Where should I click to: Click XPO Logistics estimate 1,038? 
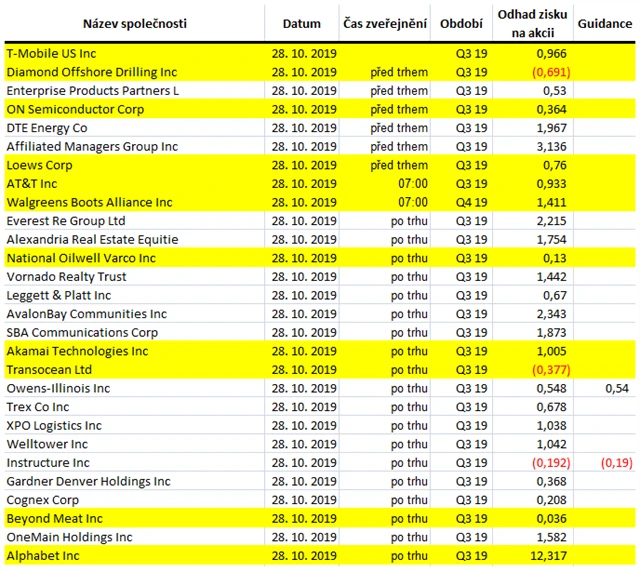[x=551, y=426]
